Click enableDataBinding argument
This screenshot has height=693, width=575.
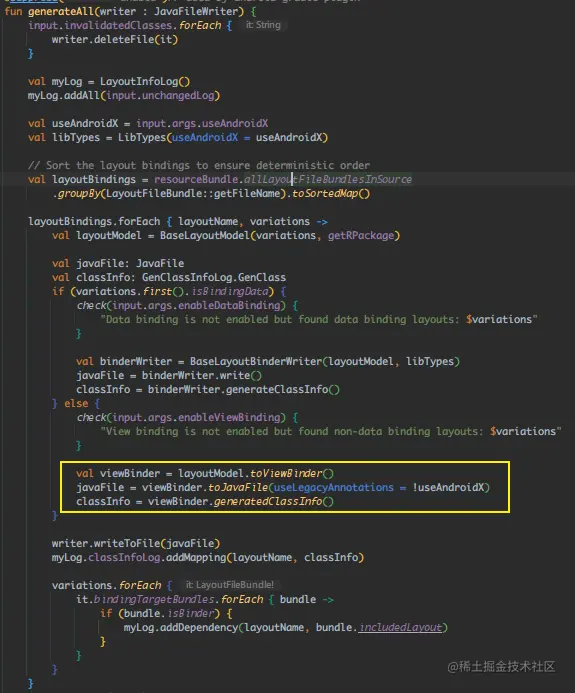229,306
